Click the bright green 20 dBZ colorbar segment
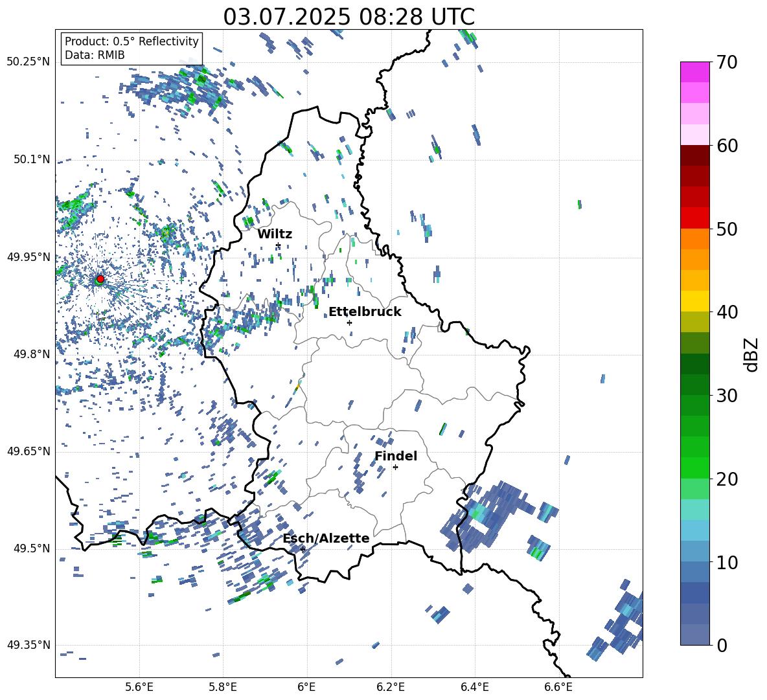767x700 pixels. coord(694,468)
